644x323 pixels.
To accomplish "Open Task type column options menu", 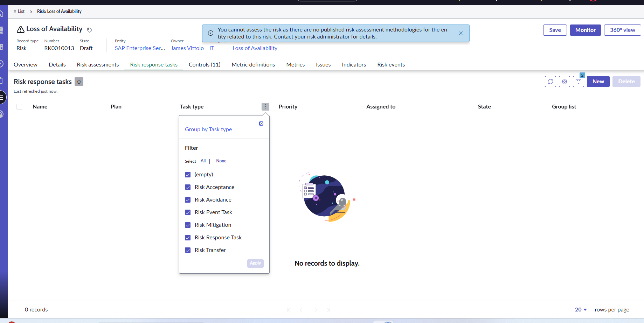I will tap(265, 107).
